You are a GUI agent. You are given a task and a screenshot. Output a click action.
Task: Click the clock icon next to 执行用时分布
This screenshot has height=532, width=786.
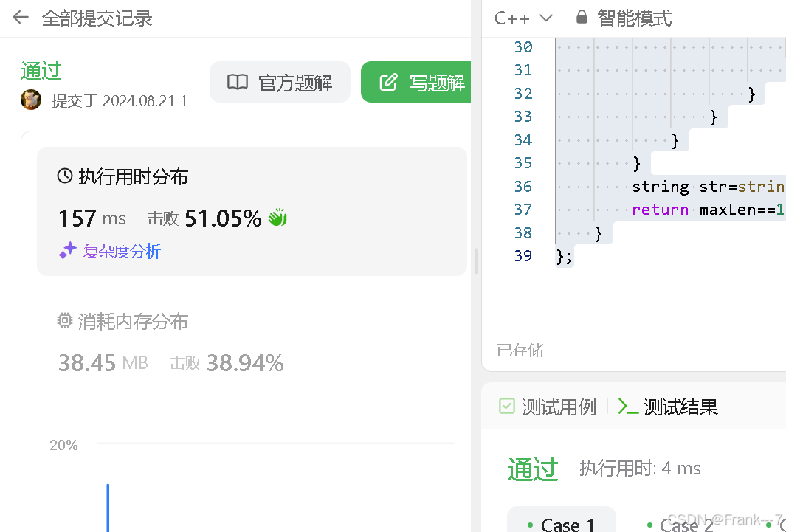click(65, 176)
